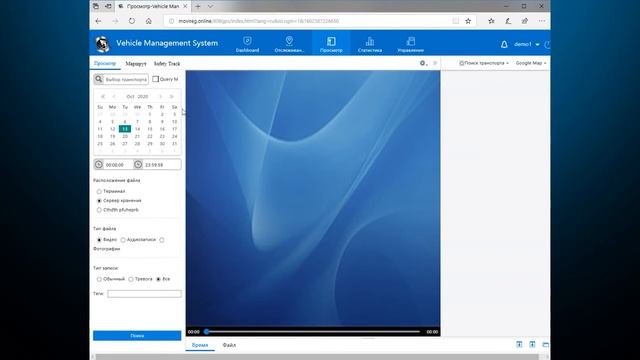Select the Видео file type
The image size is (640, 360).
coord(99,240)
